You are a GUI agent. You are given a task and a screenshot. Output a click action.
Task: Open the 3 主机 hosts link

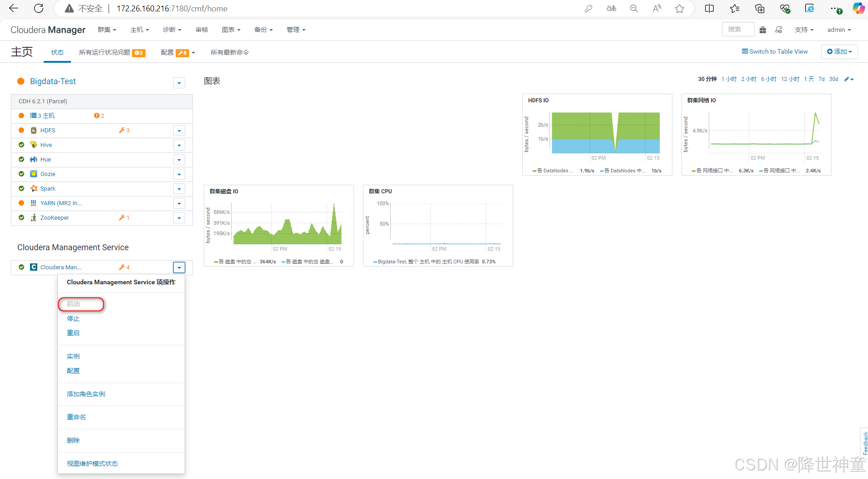tap(42, 116)
